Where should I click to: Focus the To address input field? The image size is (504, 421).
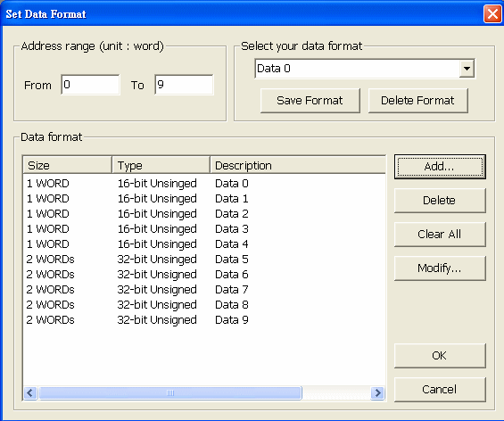pyautogui.click(x=184, y=85)
